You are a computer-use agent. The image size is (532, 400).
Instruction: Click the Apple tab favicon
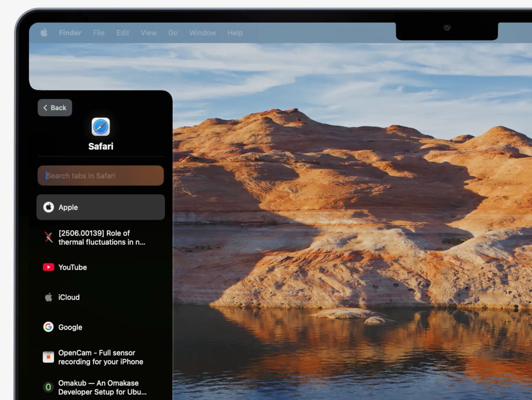pyautogui.click(x=48, y=207)
